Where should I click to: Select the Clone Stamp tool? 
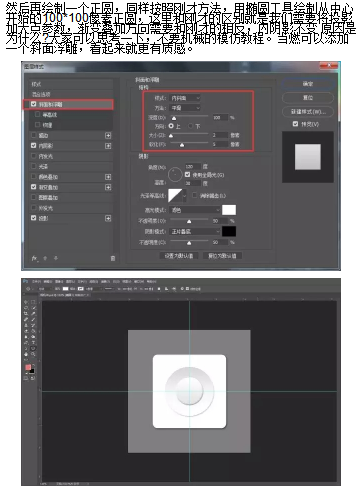click(x=26, y=325)
